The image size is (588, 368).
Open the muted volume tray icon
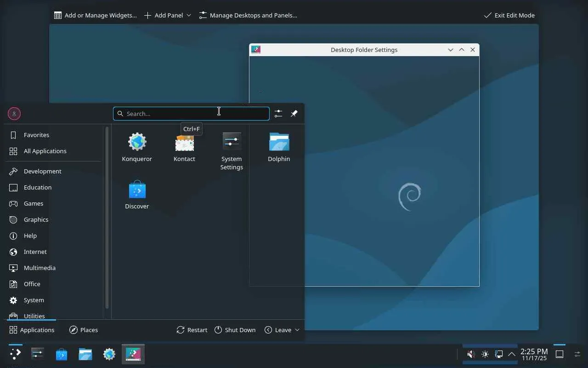click(x=471, y=354)
